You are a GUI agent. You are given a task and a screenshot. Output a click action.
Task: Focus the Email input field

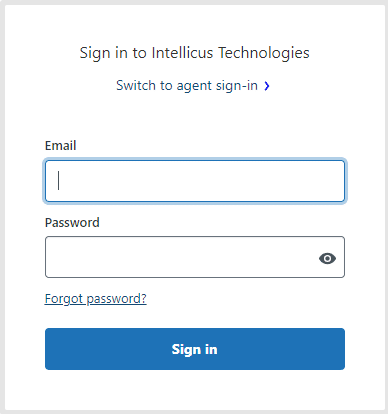pos(195,181)
